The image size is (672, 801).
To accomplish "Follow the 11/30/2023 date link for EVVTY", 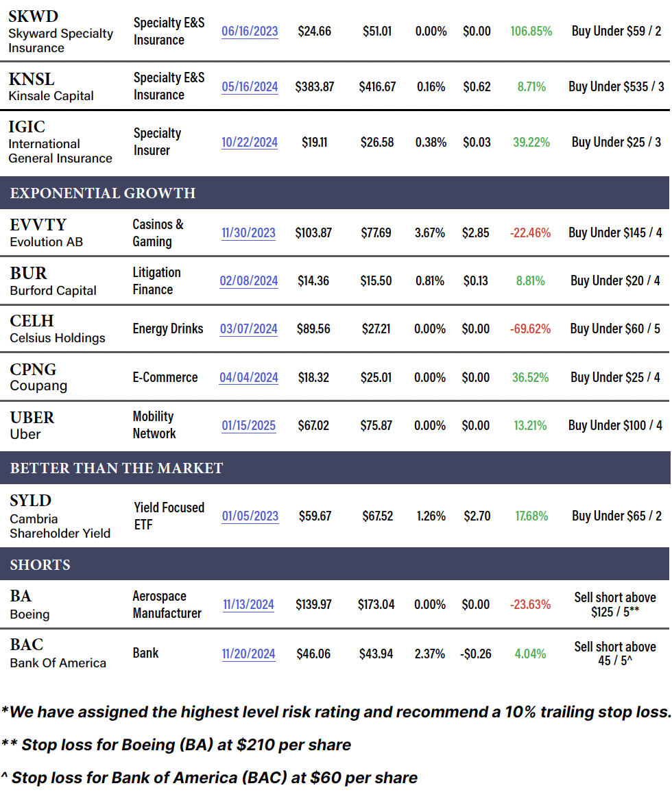I will 248,232.
